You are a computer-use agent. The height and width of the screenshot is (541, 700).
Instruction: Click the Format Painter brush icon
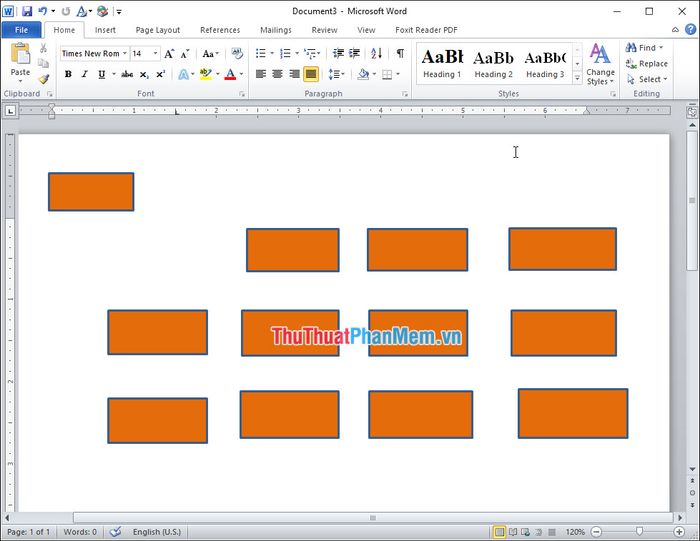pyautogui.click(x=44, y=79)
